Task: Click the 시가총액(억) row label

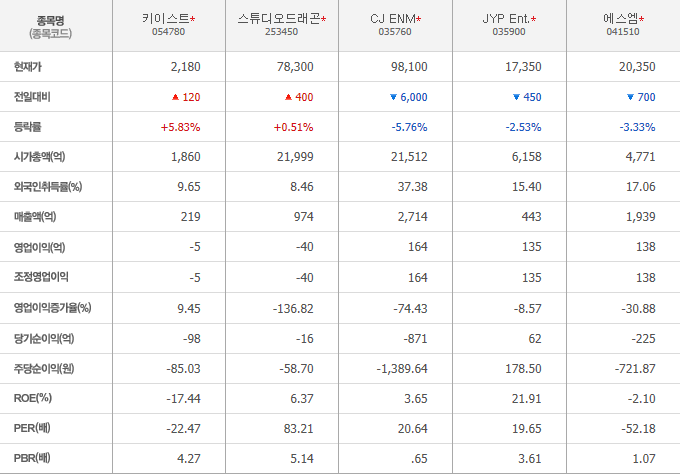Action: pos(40,157)
